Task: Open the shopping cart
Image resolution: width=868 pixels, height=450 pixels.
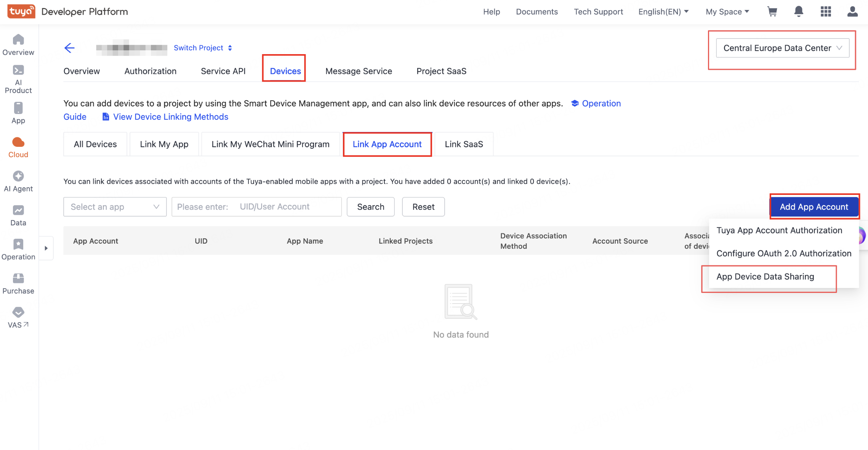Action: click(772, 11)
